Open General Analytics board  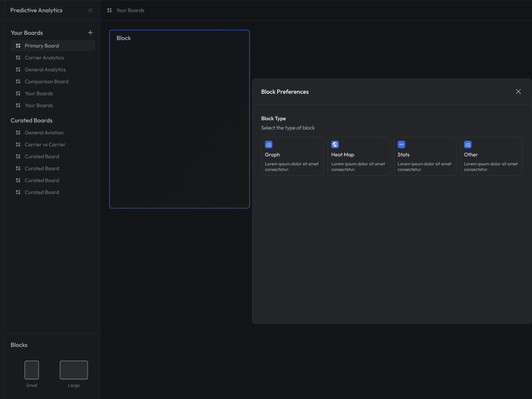53,70
